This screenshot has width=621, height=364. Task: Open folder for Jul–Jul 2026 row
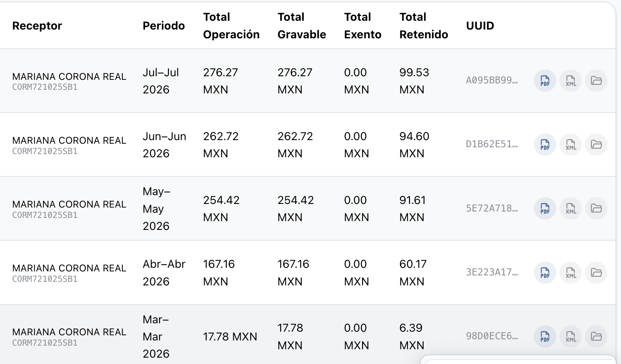coord(596,81)
